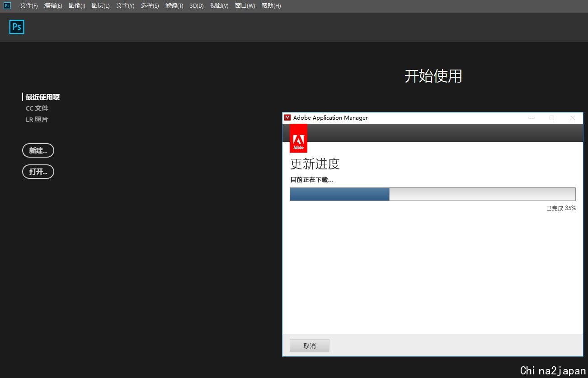Switch to CC 文件 list
The height and width of the screenshot is (378, 588).
[37, 108]
